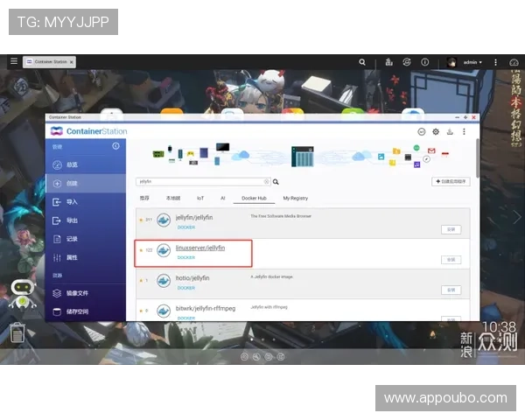Clear the jellyfin search field
This screenshot has height=420, width=525.
267,182
